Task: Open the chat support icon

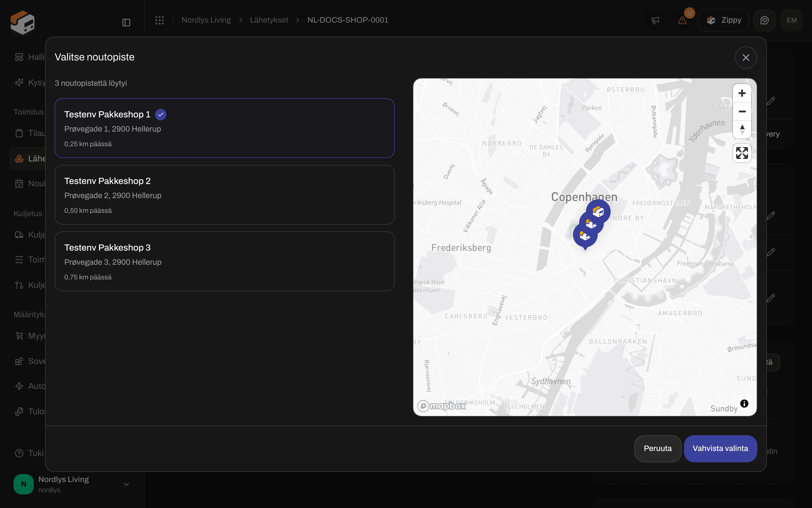Action: click(764, 21)
